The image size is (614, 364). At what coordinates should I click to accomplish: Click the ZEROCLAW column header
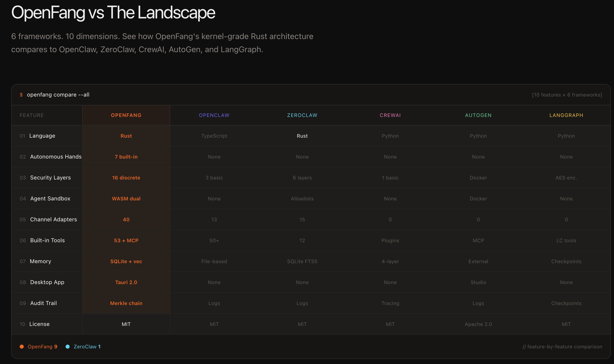pyautogui.click(x=302, y=115)
